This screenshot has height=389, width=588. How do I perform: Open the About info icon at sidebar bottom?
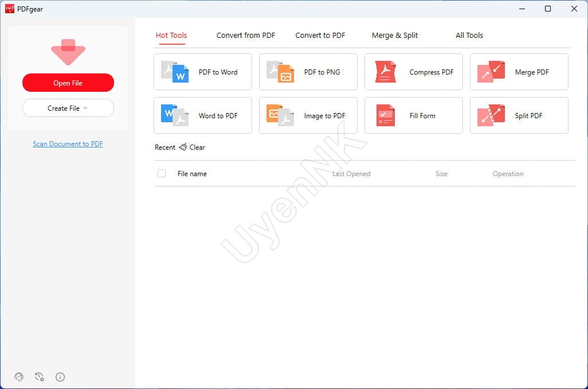[60, 376]
